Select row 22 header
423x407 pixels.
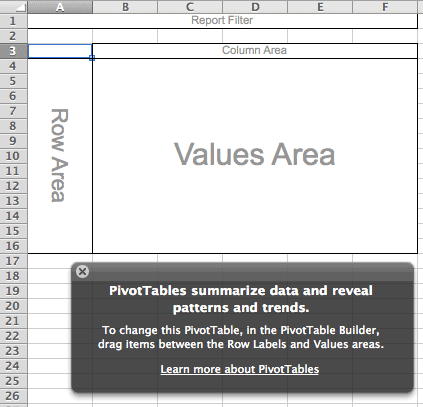14,336
